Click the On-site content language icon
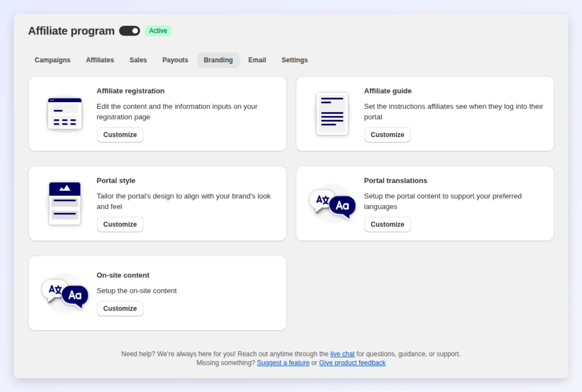Viewport: 582px width, 392px height. pos(65,294)
